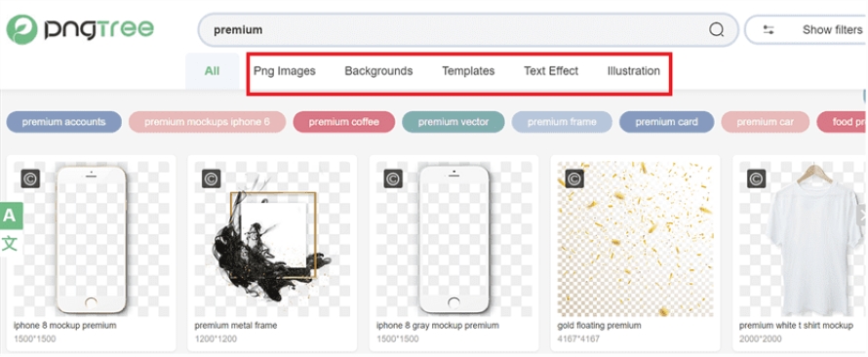Open the white iphone 8 mockup thumbnail

click(x=92, y=239)
